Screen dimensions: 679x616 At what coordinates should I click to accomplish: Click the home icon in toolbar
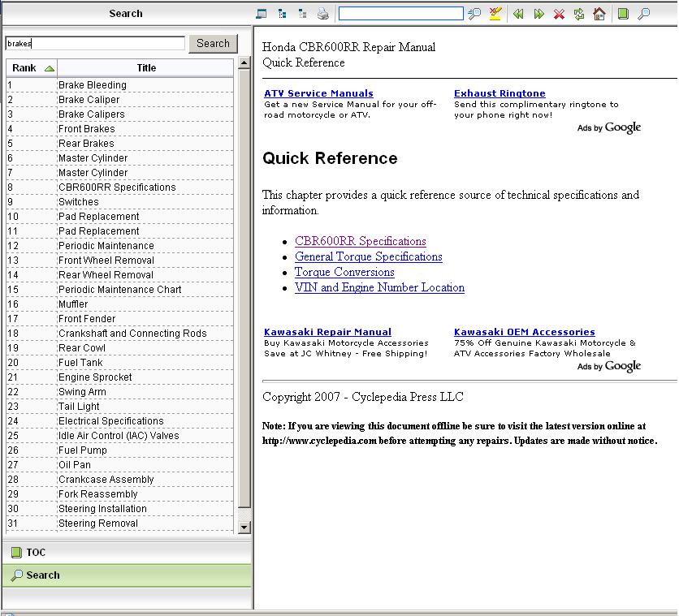point(599,14)
